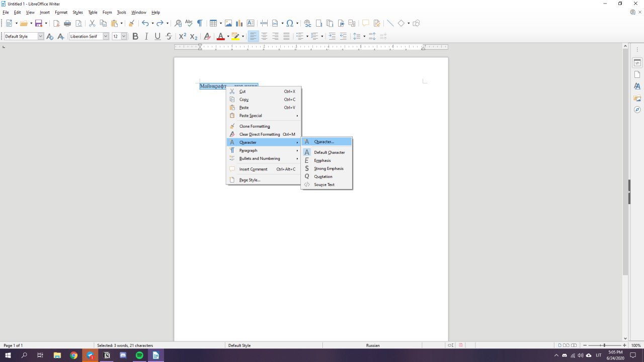Viewport: 644px width, 362px height.
Task: Click the 100% zoom level
Action: 636,345
